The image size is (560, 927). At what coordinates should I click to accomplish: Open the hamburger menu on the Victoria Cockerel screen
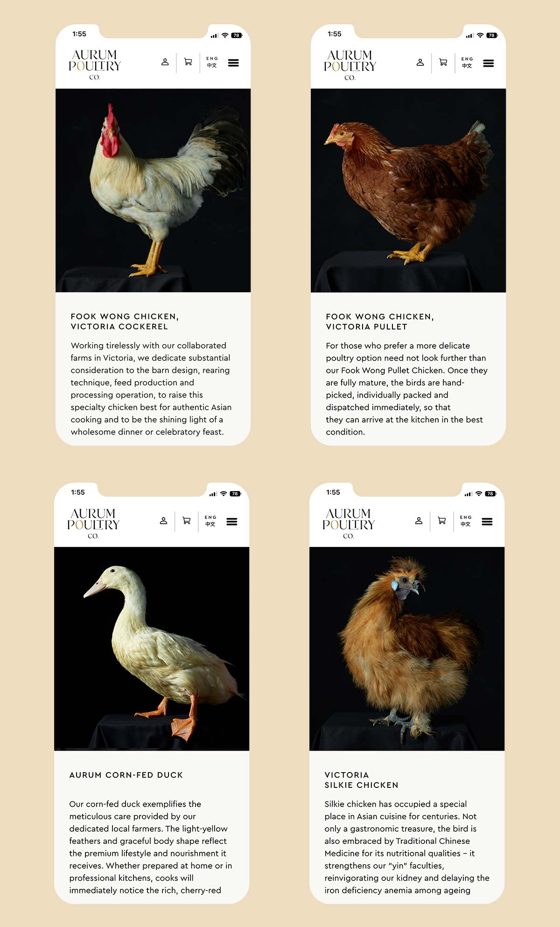tap(233, 63)
